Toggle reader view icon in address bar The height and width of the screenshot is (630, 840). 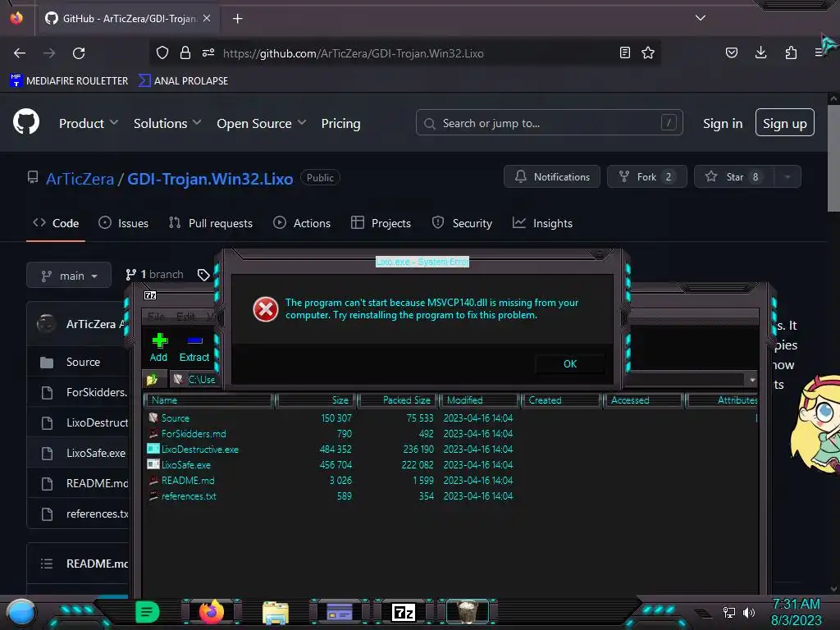(624, 52)
